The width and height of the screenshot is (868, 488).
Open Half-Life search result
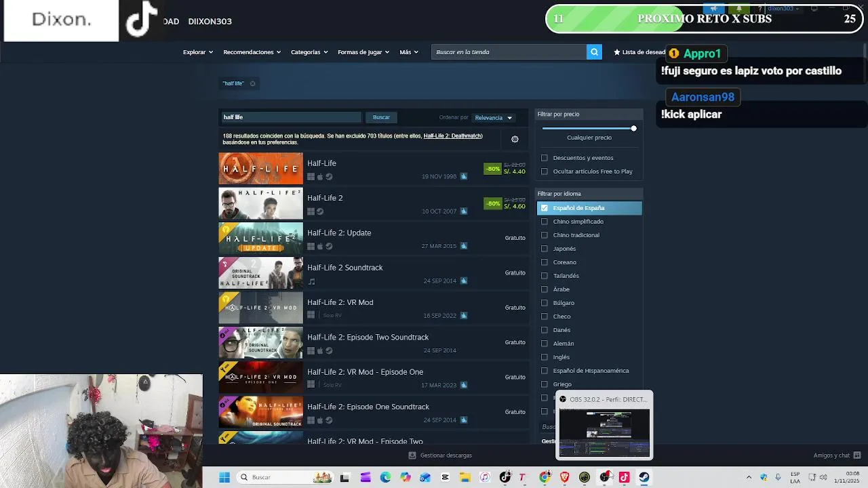coord(374,169)
